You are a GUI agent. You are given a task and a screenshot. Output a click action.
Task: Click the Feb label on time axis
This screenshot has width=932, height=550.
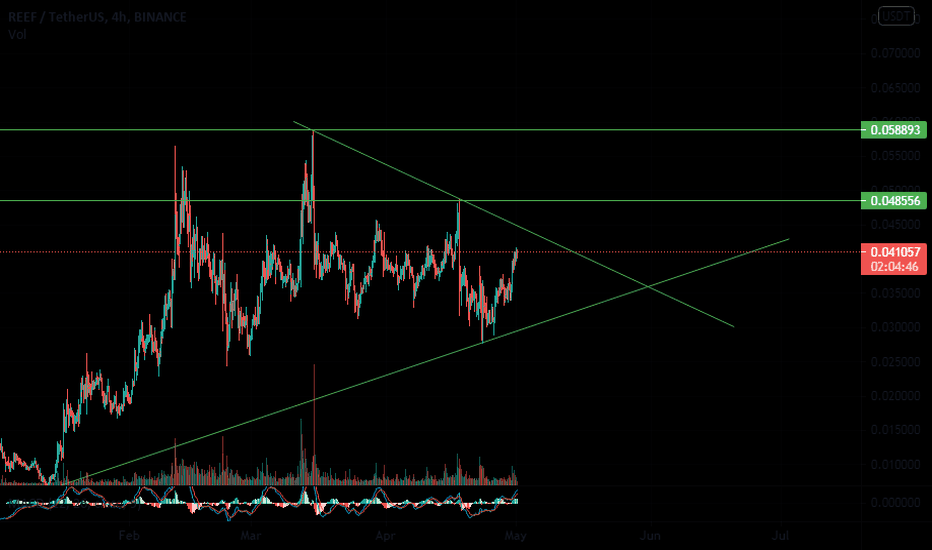pyautogui.click(x=129, y=536)
